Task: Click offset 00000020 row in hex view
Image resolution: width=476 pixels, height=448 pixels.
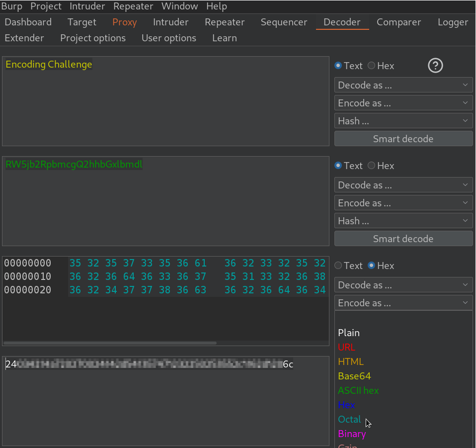Action: pyautogui.click(x=166, y=290)
